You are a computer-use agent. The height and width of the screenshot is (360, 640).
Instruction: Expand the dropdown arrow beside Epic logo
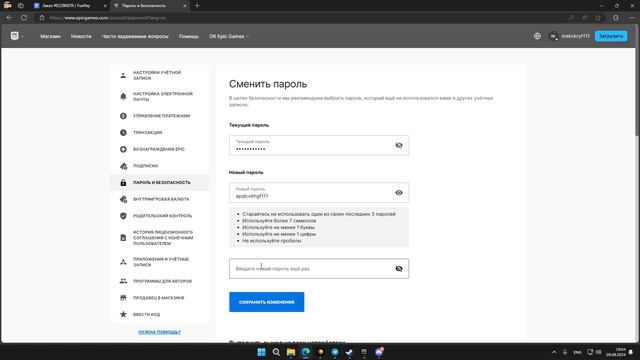(22, 36)
